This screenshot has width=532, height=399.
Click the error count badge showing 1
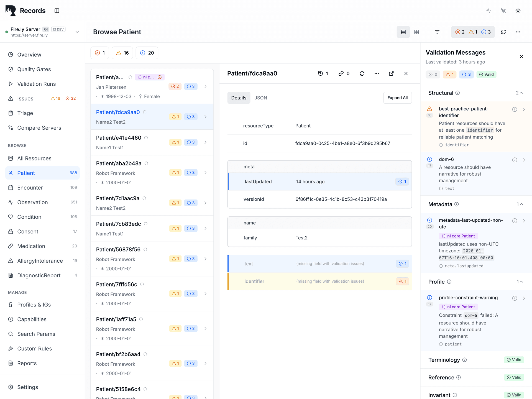(100, 53)
